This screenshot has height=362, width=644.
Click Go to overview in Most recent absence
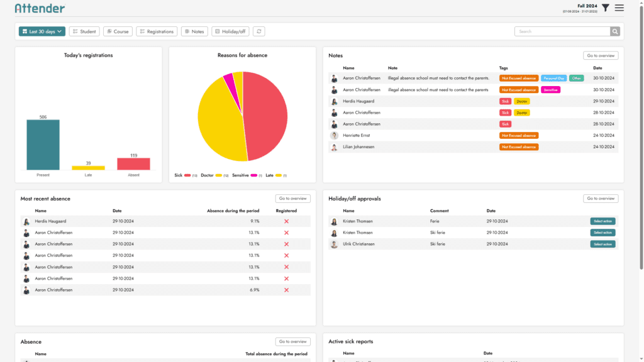(292, 199)
